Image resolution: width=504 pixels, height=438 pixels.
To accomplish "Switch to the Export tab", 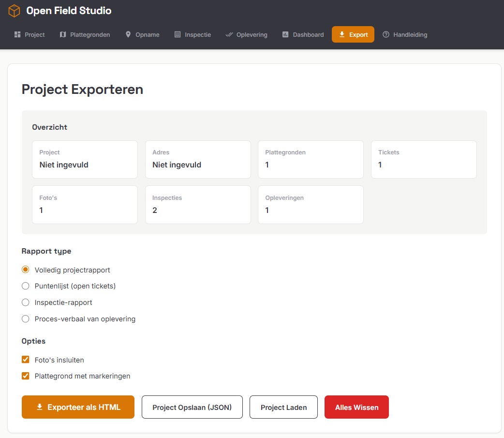I will pos(353,35).
